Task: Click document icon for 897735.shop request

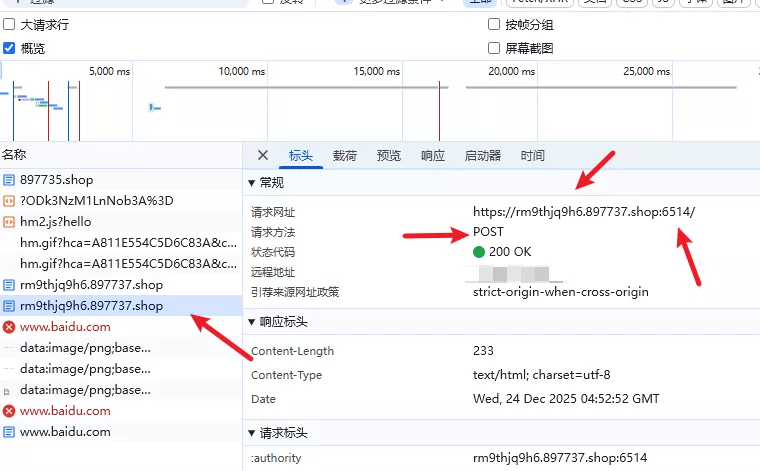Action: click(x=9, y=180)
